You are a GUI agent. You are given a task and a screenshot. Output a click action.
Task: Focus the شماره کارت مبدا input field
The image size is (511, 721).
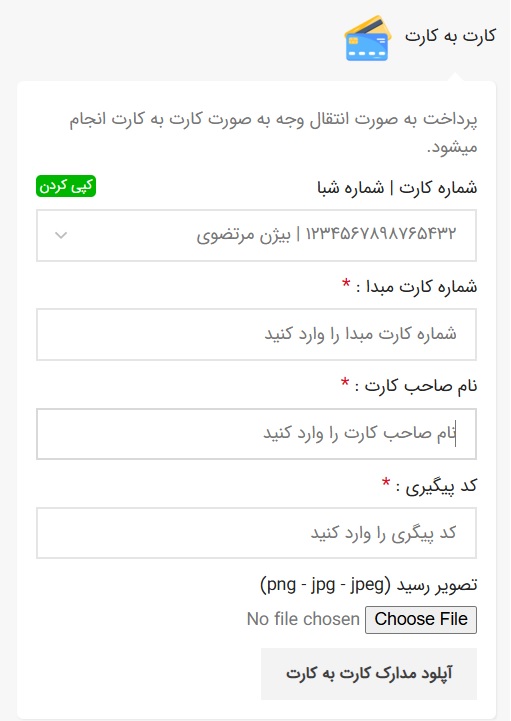[x=256, y=334]
